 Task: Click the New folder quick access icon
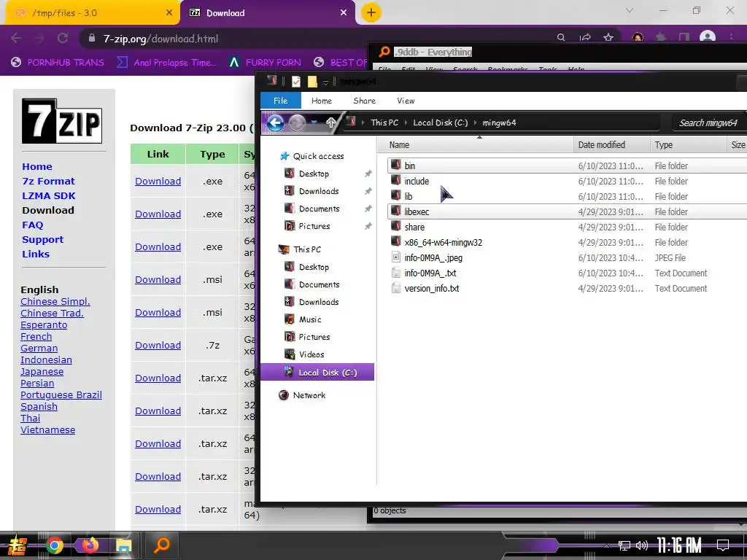click(x=312, y=82)
